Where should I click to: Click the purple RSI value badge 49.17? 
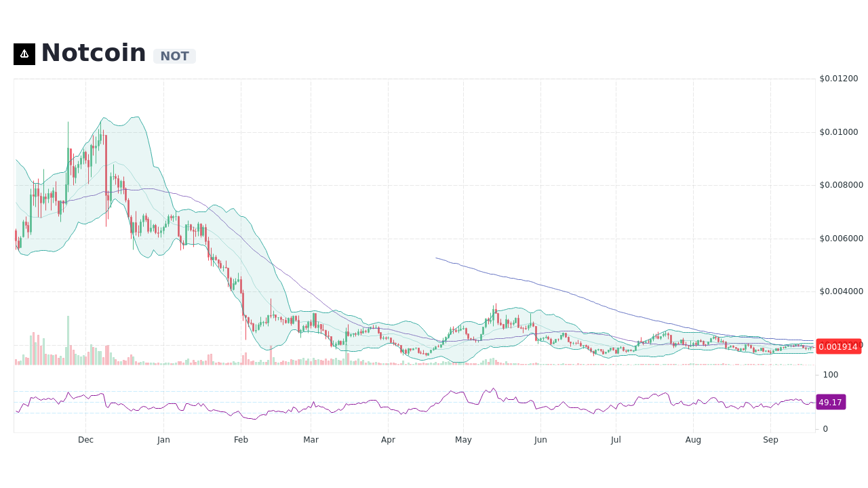click(x=830, y=402)
